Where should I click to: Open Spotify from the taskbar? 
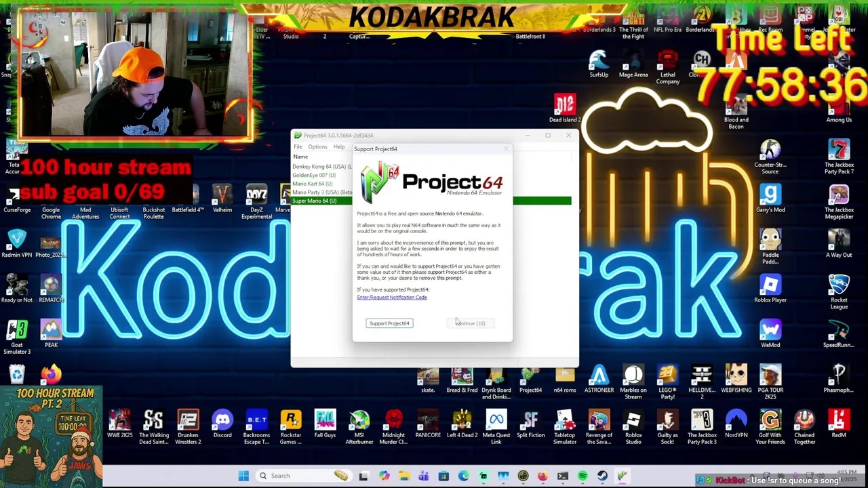(583, 476)
